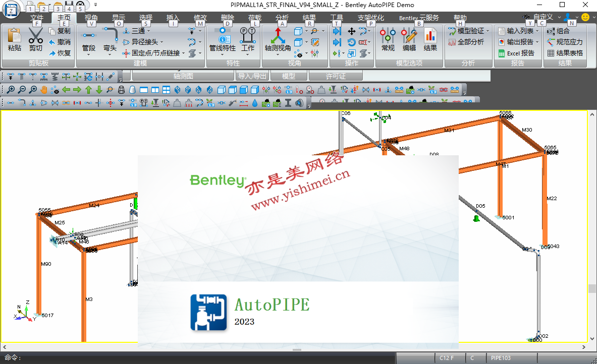Open the 结果表格 result grid
597x364 pixels.
pyautogui.click(x=565, y=53)
